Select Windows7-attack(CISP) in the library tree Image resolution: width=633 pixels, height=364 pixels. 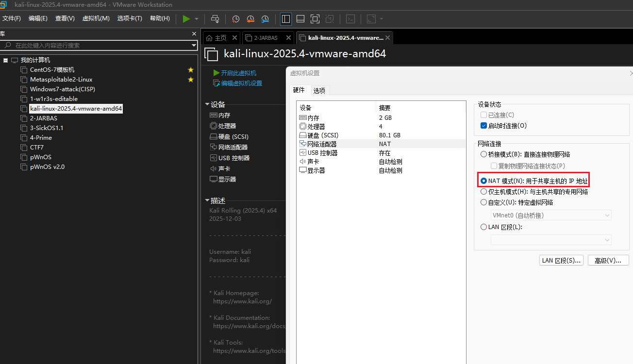coord(63,89)
